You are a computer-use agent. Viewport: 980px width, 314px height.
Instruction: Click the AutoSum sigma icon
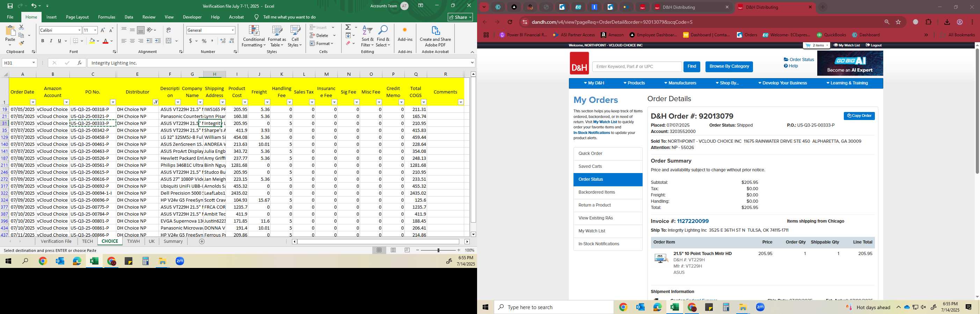click(x=348, y=27)
